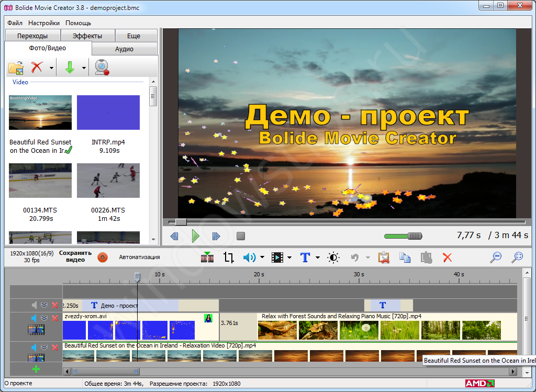Select the Демо - проект text clip

pos(130,306)
